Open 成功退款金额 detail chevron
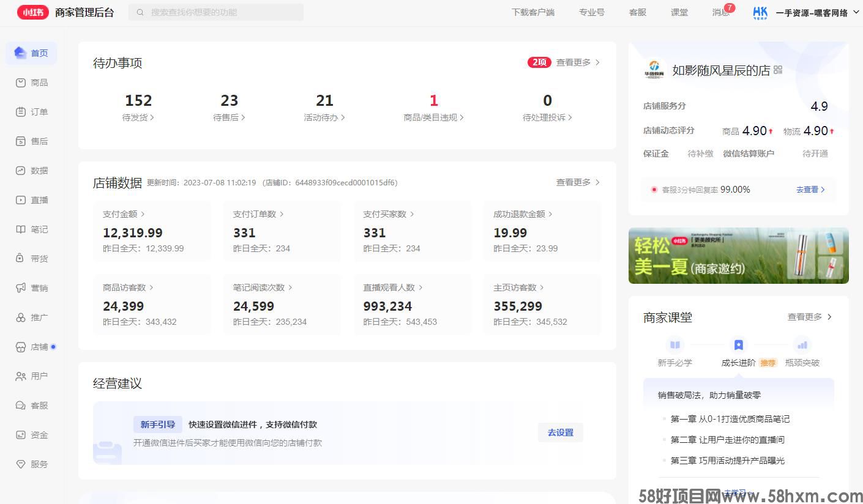 tap(550, 214)
